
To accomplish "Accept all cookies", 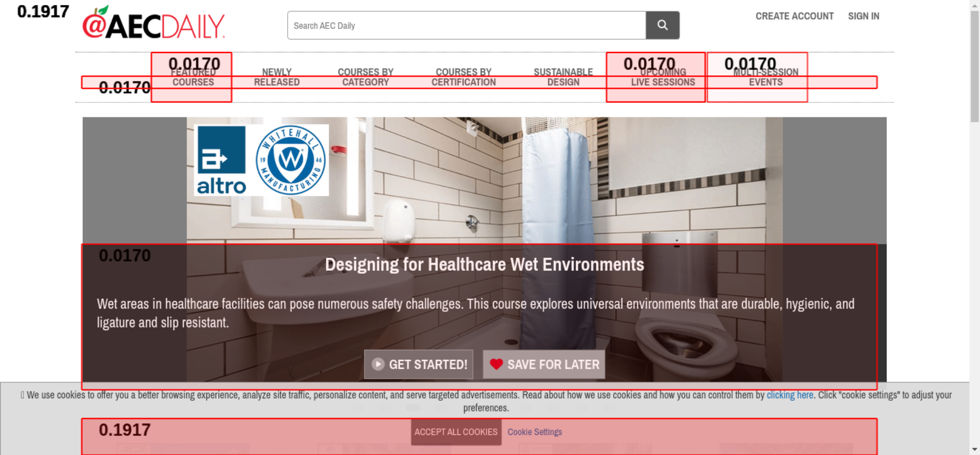I will click(x=456, y=432).
